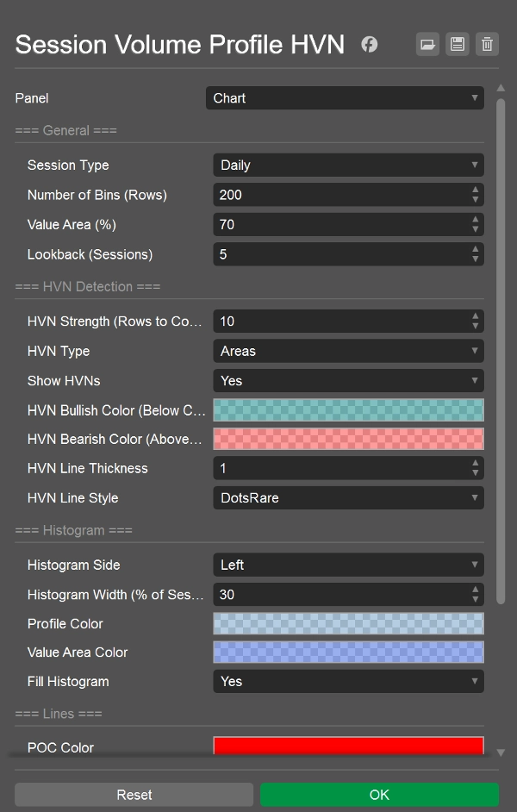Open the Panel dropdown showing Chart

(345, 98)
